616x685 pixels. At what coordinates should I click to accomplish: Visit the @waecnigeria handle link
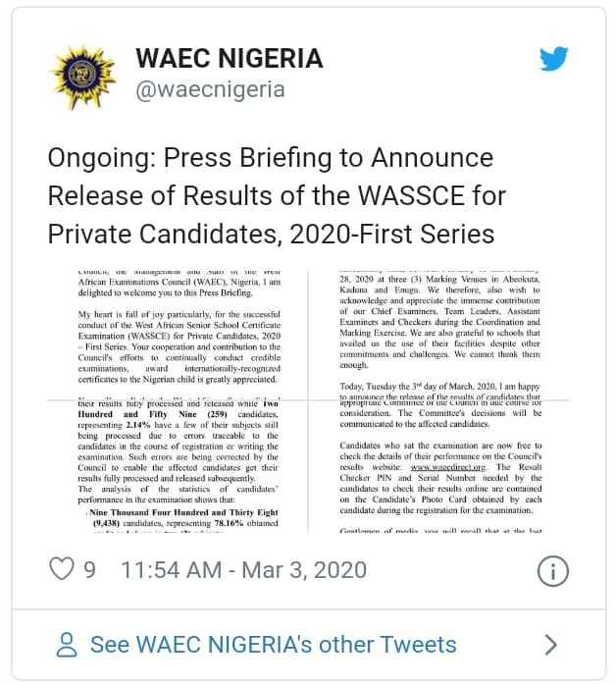[x=210, y=90]
